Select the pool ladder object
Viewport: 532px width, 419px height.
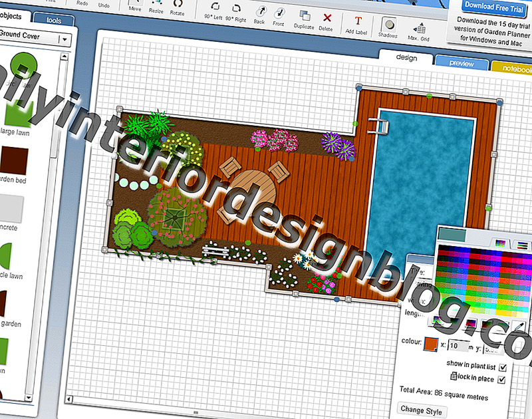[x=378, y=126]
